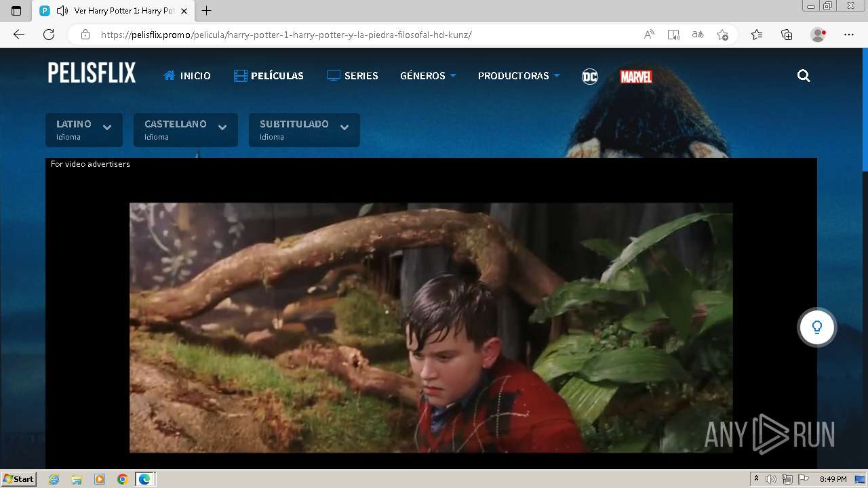
Task: Open the Pelisflix logo home link
Action: (92, 73)
